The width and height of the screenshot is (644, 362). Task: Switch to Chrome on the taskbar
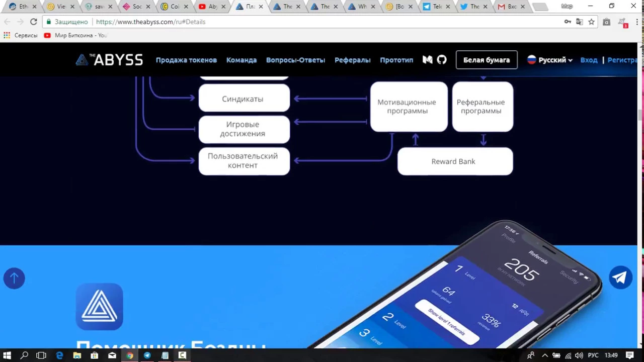[130, 355]
